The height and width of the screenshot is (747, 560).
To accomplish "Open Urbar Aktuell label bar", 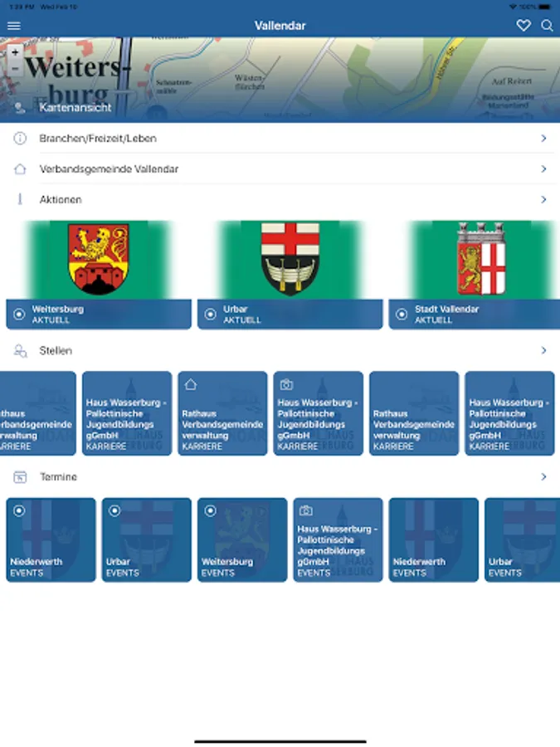I will [x=290, y=315].
